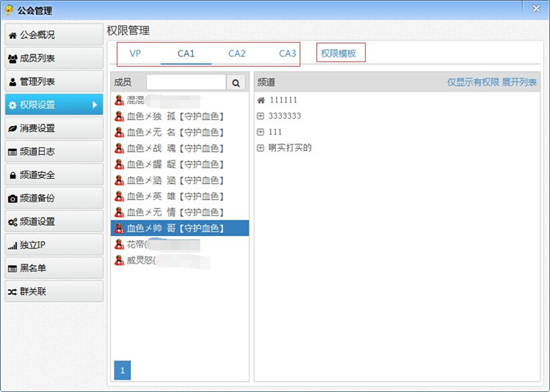550x392 pixels.
Task: Click 展开列表 link
Action: point(519,82)
